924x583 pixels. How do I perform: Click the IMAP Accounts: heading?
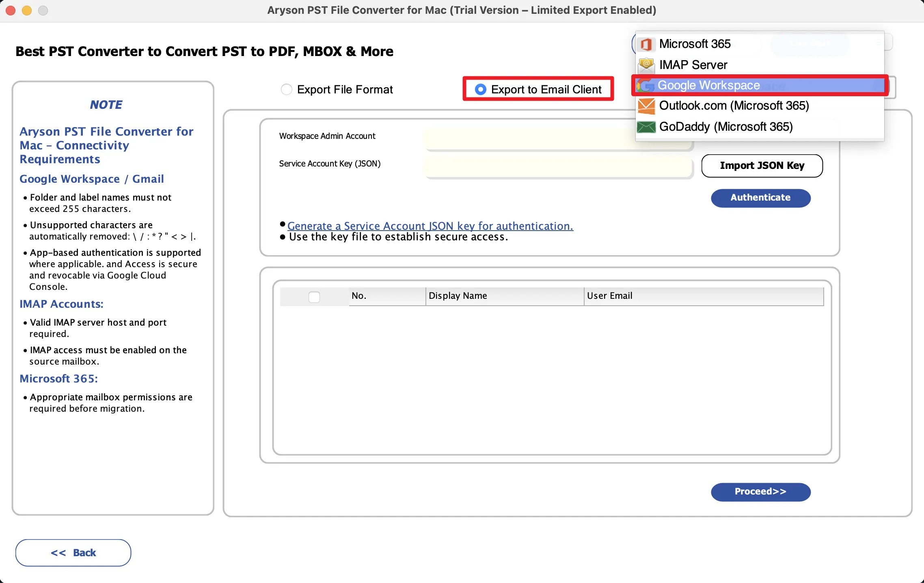pyautogui.click(x=62, y=304)
